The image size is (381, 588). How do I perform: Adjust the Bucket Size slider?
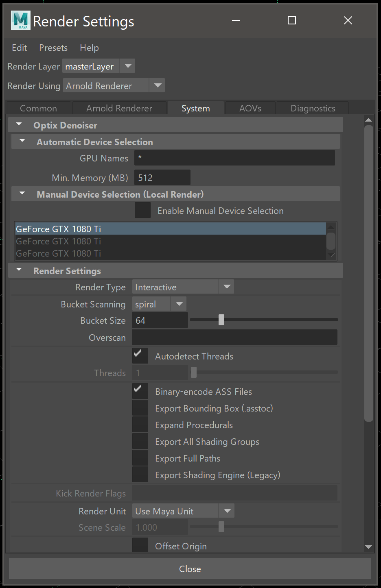coord(221,320)
